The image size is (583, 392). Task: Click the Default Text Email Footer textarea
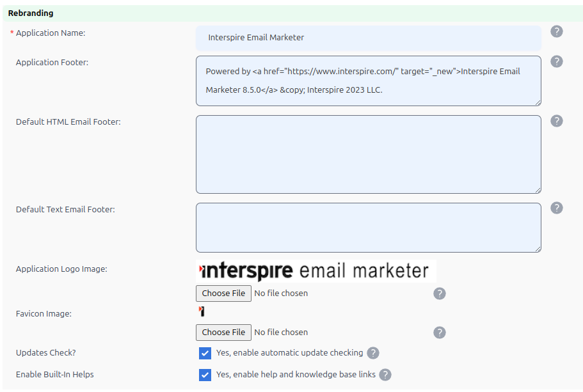(x=369, y=228)
